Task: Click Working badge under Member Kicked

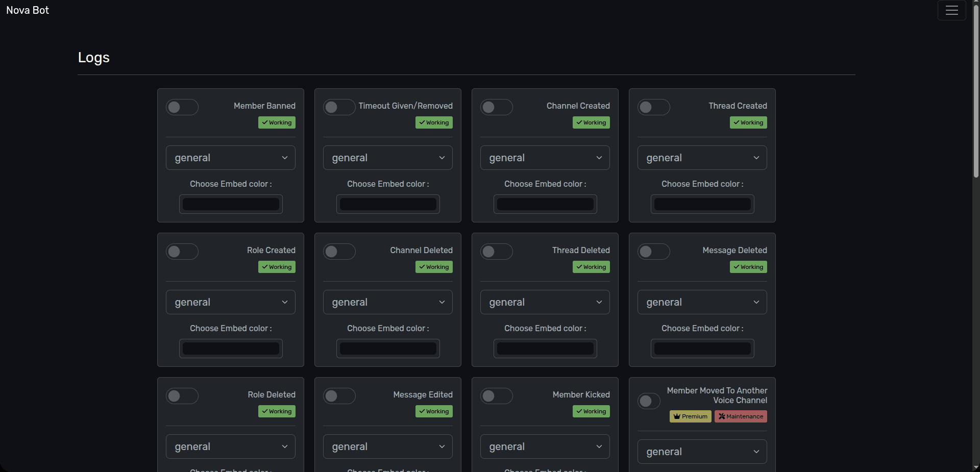Action: coord(591,411)
